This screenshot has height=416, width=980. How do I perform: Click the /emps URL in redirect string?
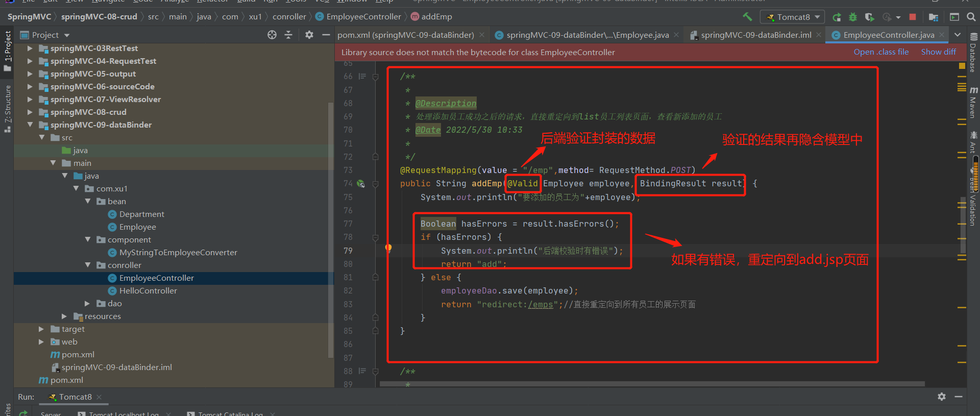click(x=541, y=305)
